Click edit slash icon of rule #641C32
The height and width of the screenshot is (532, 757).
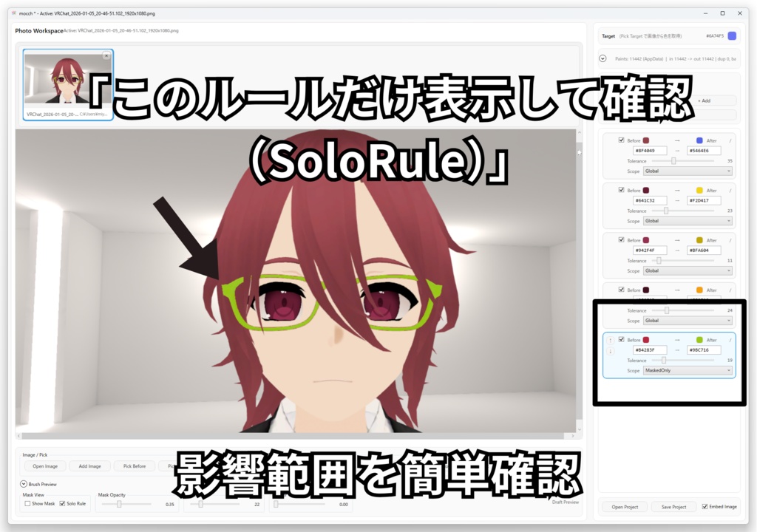click(730, 190)
